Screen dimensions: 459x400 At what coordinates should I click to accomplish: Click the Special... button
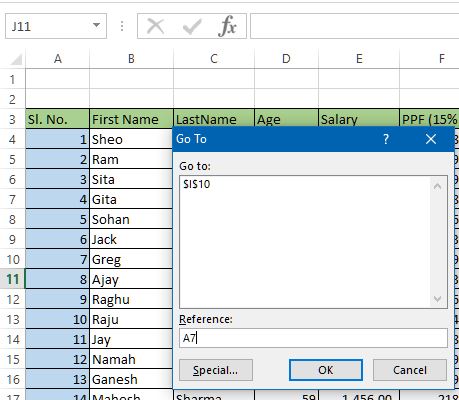click(216, 370)
